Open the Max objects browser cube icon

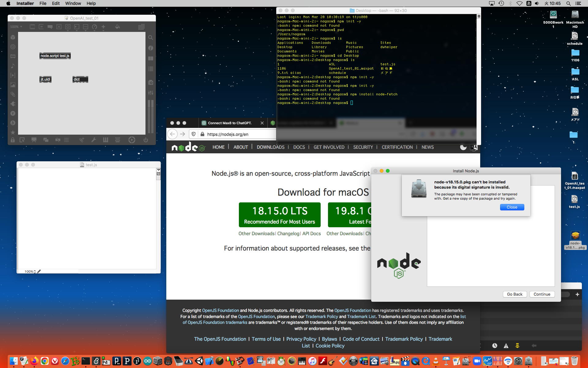(13, 37)
